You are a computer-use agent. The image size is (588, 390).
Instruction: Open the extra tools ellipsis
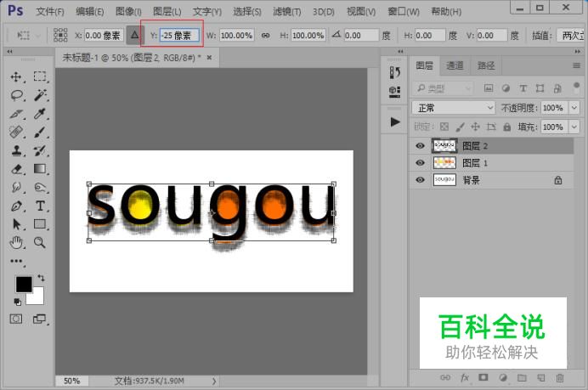pos(16,261)
